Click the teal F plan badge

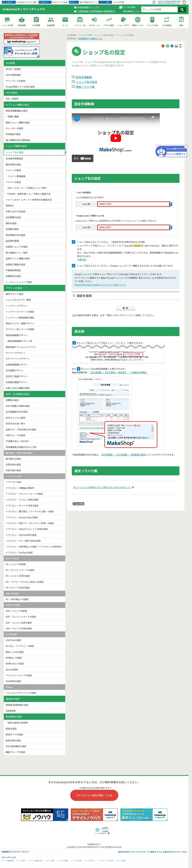click(x=172, y=46)
